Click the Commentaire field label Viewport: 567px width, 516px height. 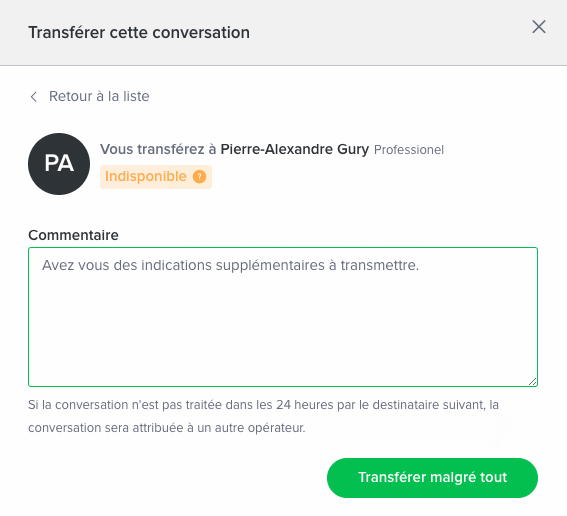[73, 235]
